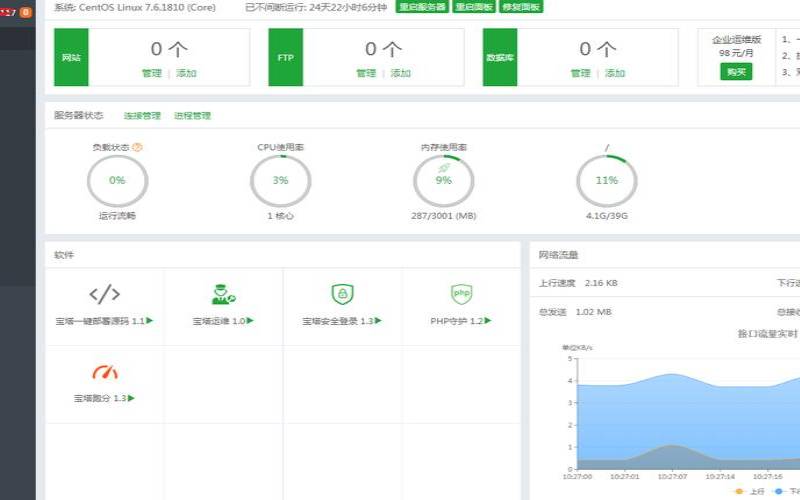This screenshot has width=800, height=500.
Task: Click the disk usage 11% gauge
Action: [607, 181]
